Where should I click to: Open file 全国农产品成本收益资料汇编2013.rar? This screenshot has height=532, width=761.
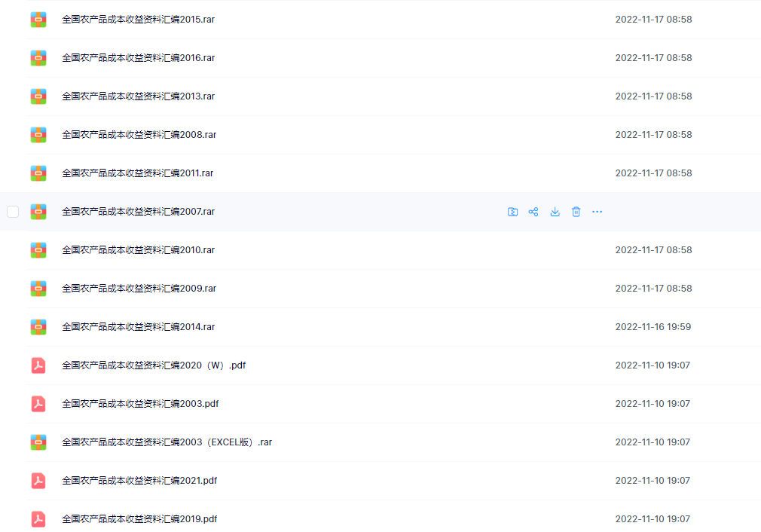139,96
